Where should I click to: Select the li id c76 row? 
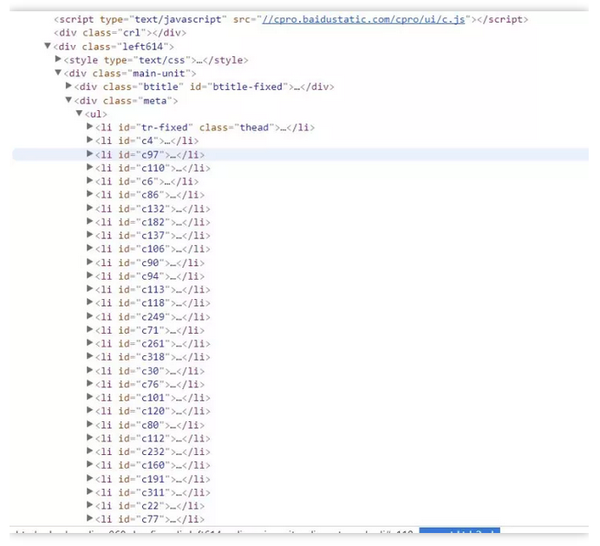coord(150,384)
